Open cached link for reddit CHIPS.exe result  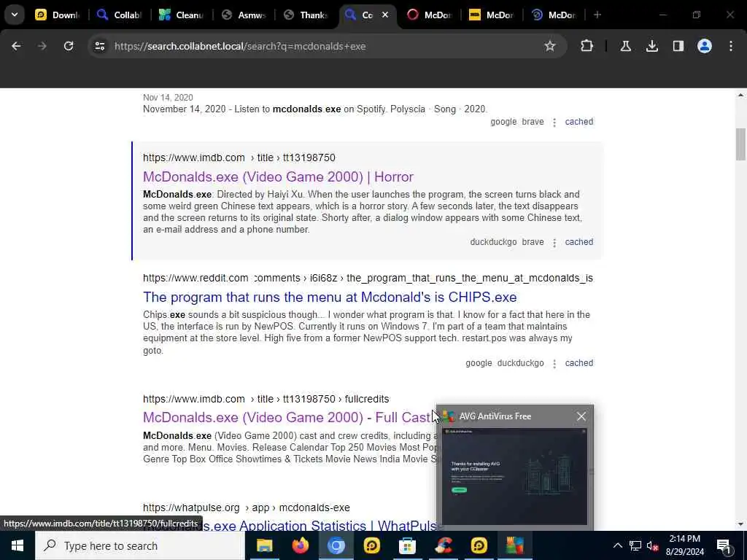(578, 363)
